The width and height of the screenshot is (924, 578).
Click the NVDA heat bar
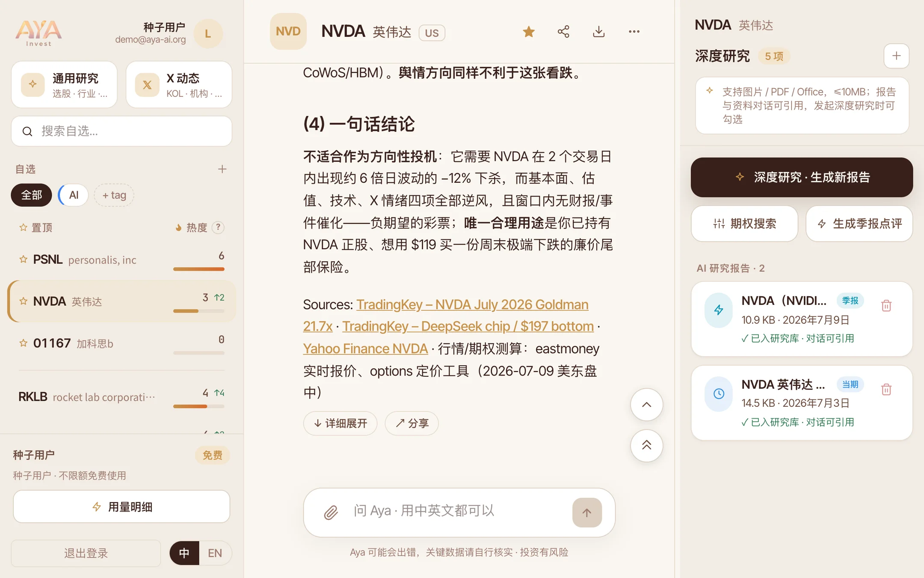(x=198, y=311)
